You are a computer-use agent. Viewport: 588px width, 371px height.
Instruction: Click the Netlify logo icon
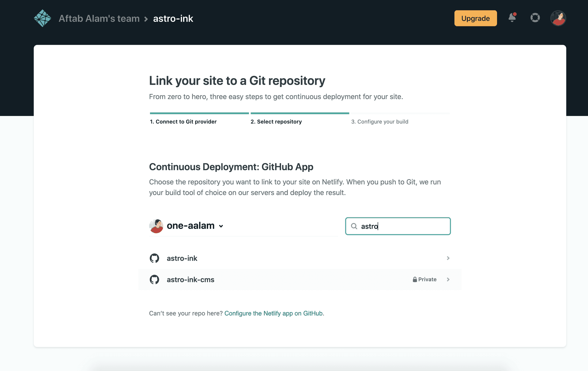42,18
